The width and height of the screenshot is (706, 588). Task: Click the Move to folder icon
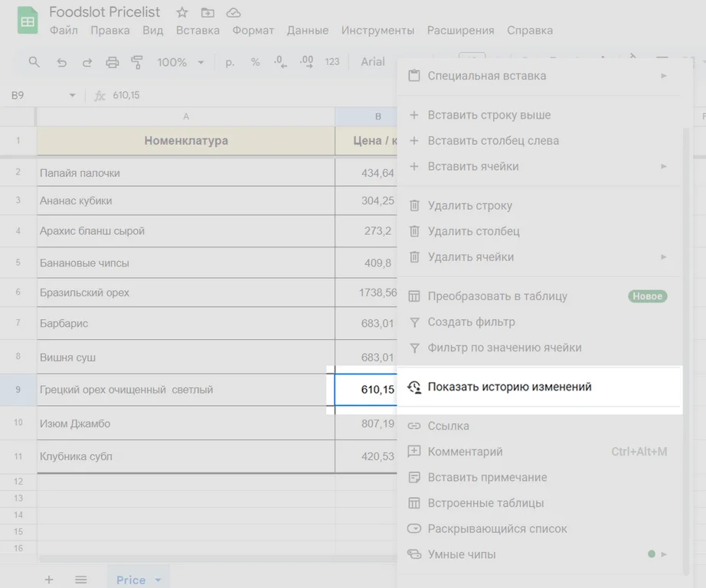click(208, 12)
